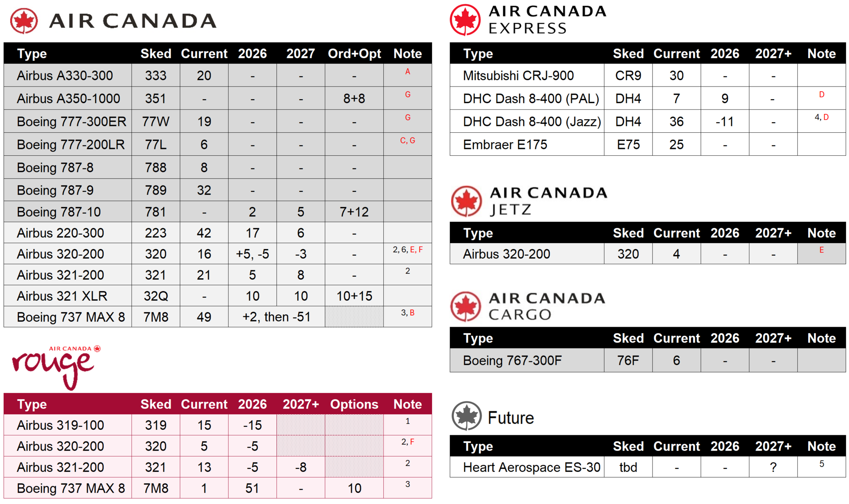Screen dimensions: 849x504
Task: Click the tiny maple leaf above rouge wordmark
Action: [97, 349]
